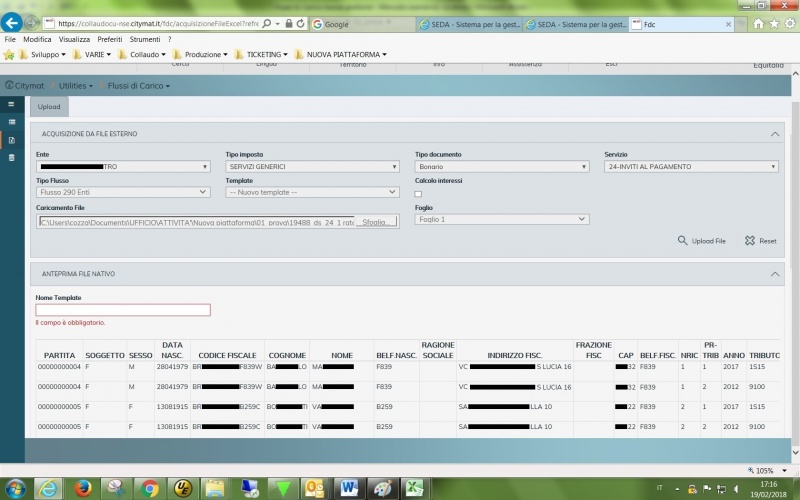Enable the Calcolo interessi checkbox
The width and height of the screenshot is (800, 500).
point(419,194)
